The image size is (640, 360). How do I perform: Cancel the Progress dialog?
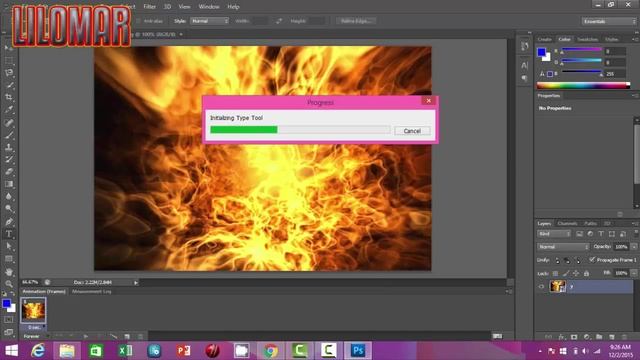(x=412, y=131)
